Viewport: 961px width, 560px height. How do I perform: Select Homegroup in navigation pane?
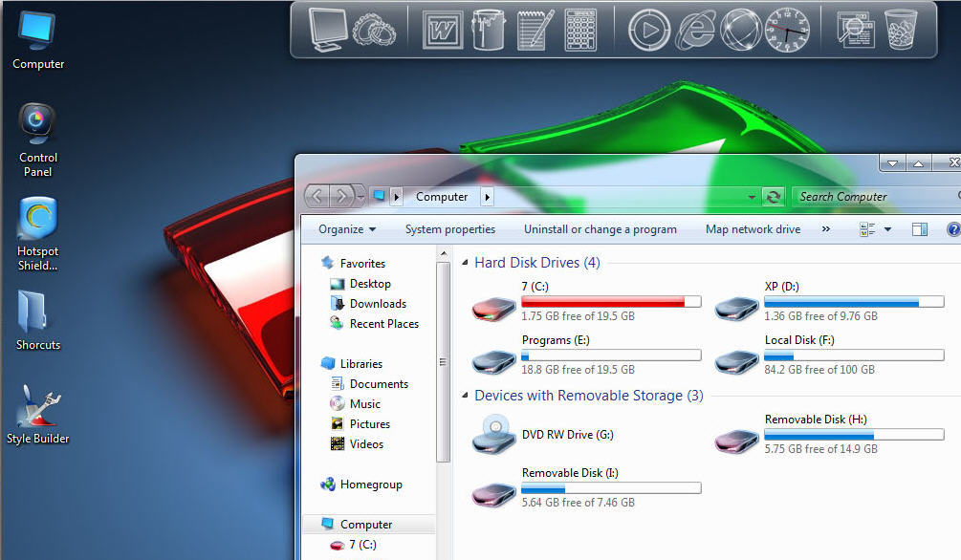pos(370,485)
